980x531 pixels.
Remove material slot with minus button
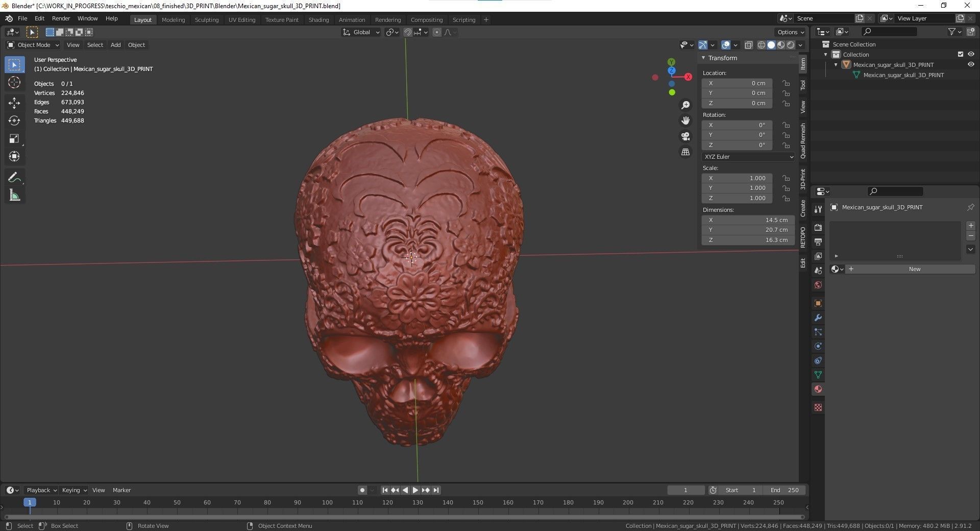click(971, 236)
